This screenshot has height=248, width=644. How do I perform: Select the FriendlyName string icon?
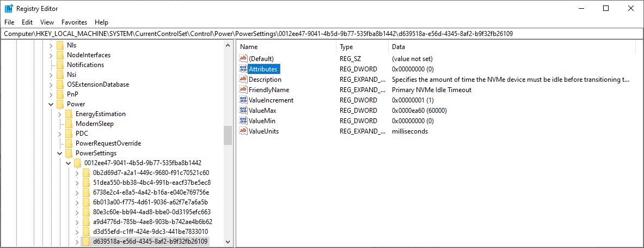click(243, 89)
